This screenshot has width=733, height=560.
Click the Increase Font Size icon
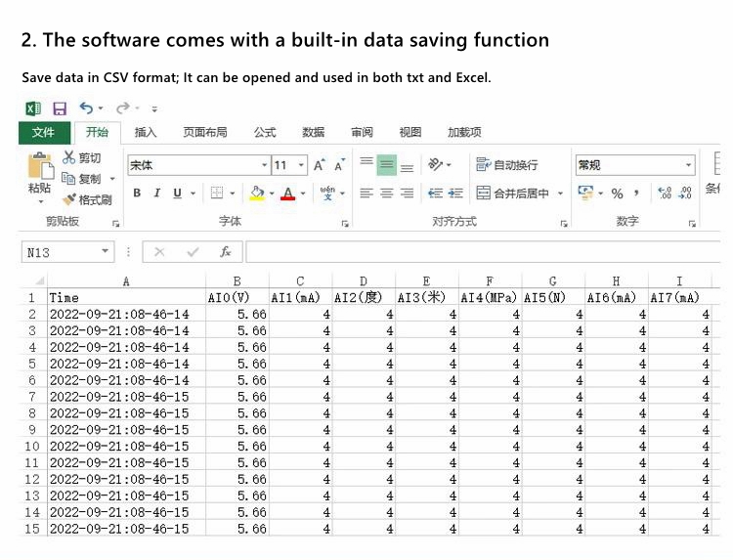(320, 165)
